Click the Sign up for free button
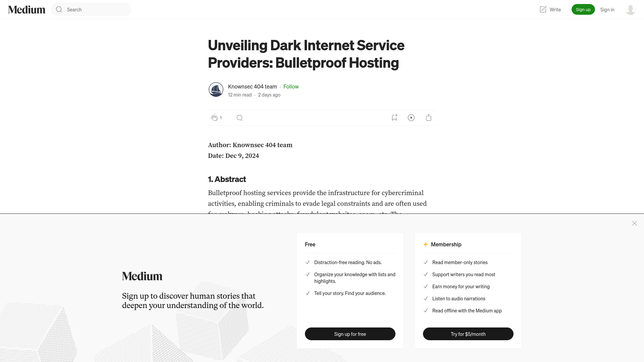This screenshot has width=644, height=362. click(x=350, y=334)
